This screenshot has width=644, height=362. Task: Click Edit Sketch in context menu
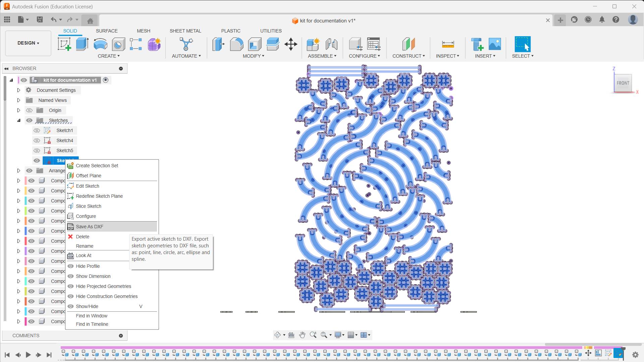pyautogui.click(x=88, y=186)
